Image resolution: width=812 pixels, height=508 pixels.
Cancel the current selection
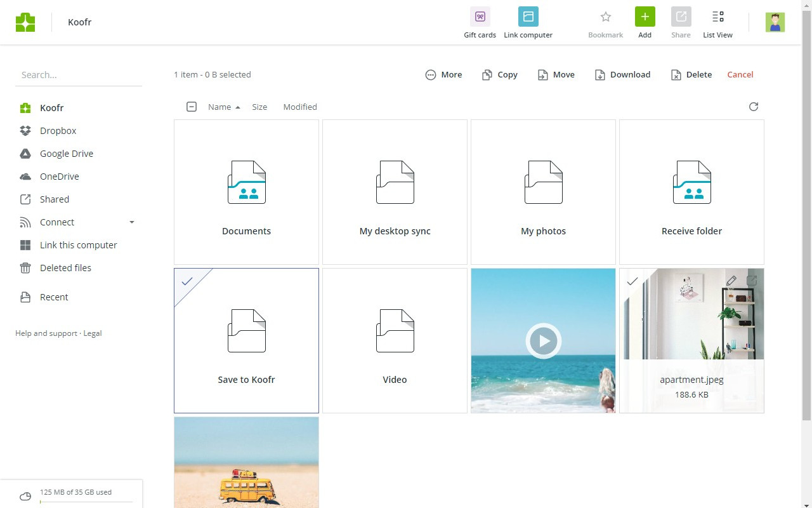[x=740, y=74]
